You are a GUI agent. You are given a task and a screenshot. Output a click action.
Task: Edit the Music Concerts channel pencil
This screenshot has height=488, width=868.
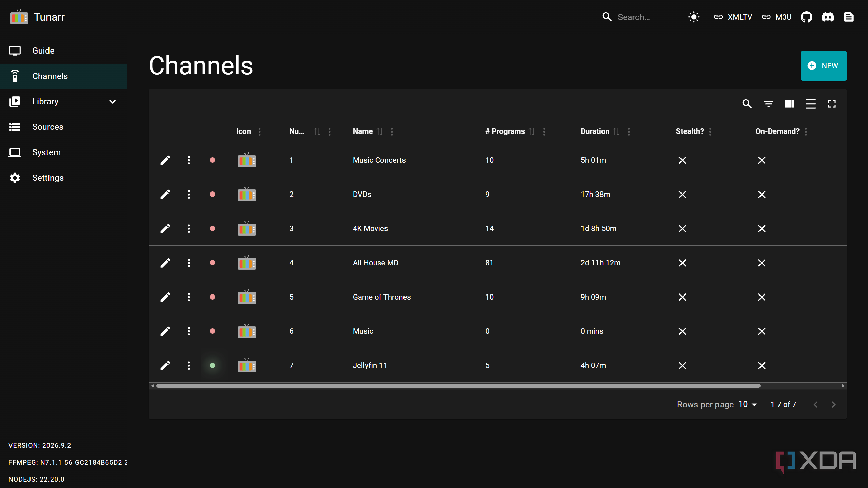tap(165, 160)
